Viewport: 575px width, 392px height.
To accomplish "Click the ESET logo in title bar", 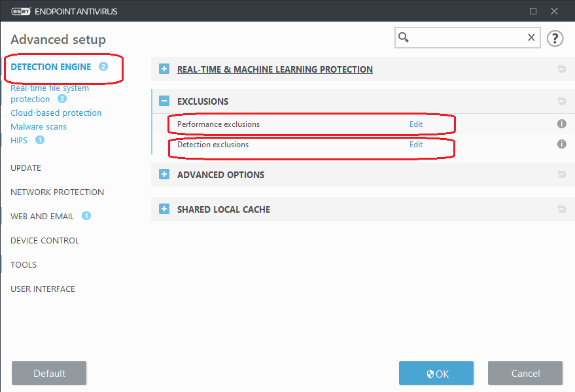I will click(21, 11).
